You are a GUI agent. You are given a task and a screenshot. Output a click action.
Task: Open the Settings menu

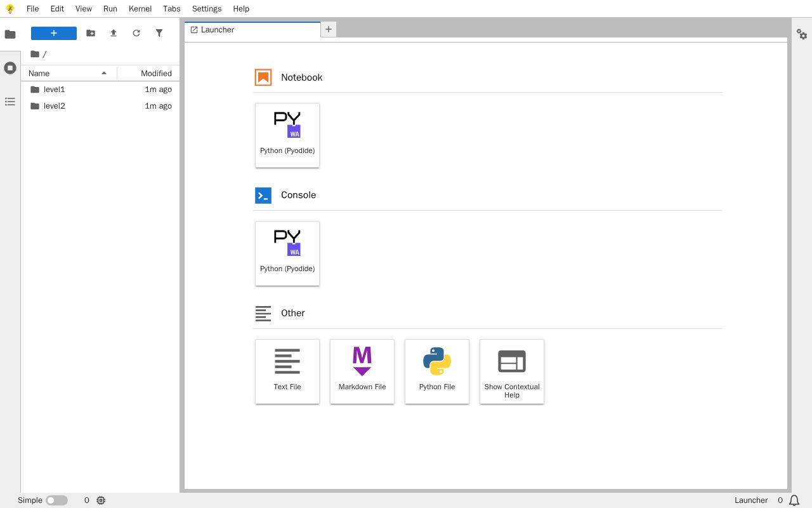[x=207, y=9]
